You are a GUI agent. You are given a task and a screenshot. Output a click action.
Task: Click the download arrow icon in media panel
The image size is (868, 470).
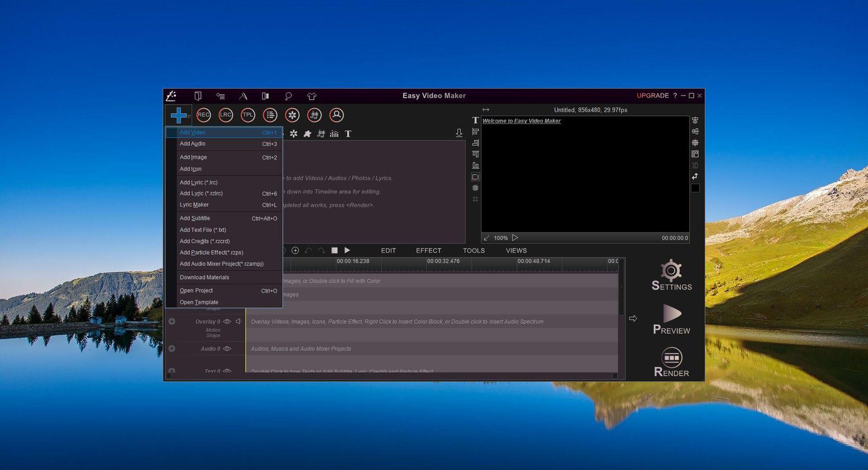[459, 133]
